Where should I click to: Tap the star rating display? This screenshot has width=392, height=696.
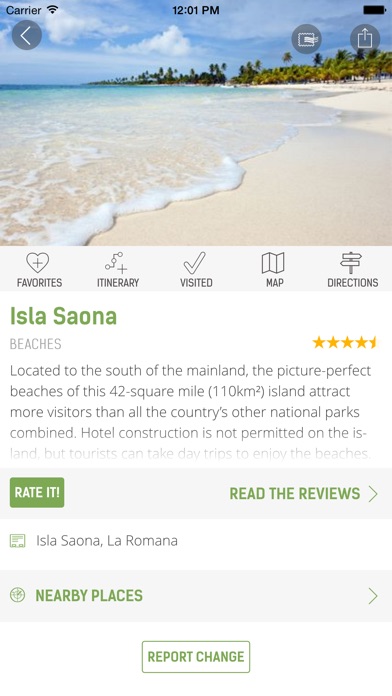(x=345, y=342)
